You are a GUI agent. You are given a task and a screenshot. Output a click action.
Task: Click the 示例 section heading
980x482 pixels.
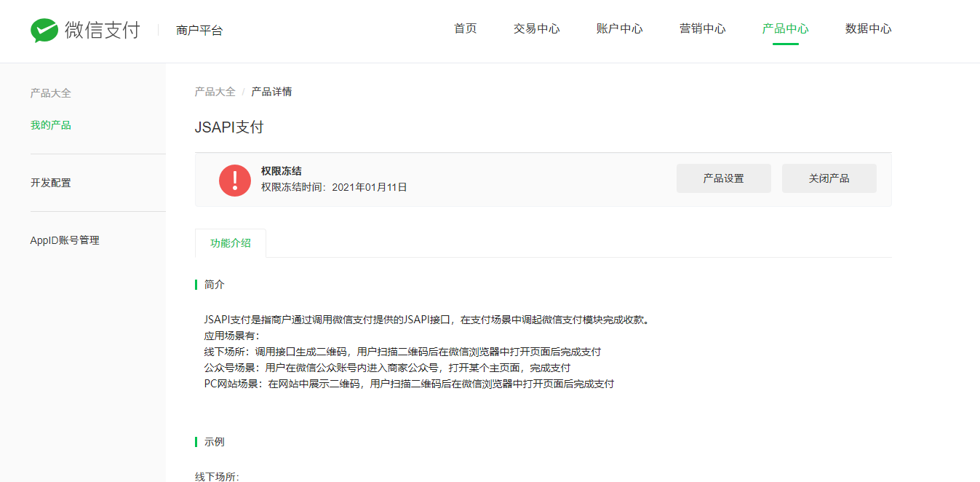tap(215, 442)
